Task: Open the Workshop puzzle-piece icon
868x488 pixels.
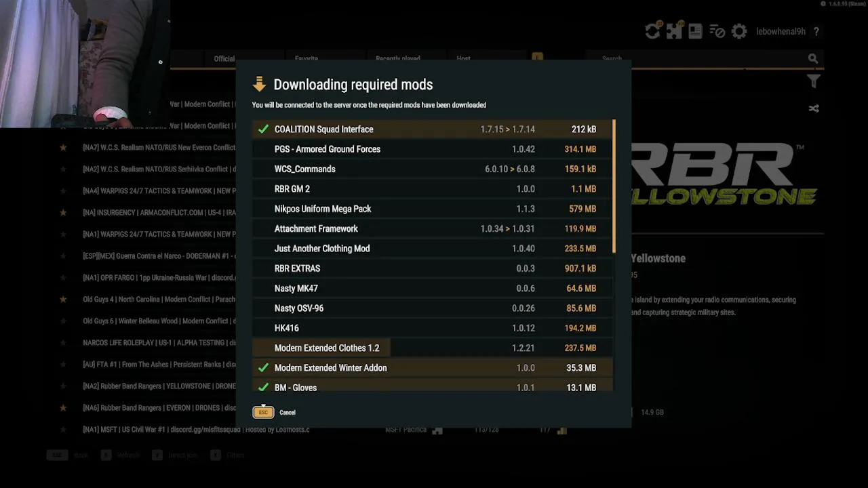Action: point(674,31)
